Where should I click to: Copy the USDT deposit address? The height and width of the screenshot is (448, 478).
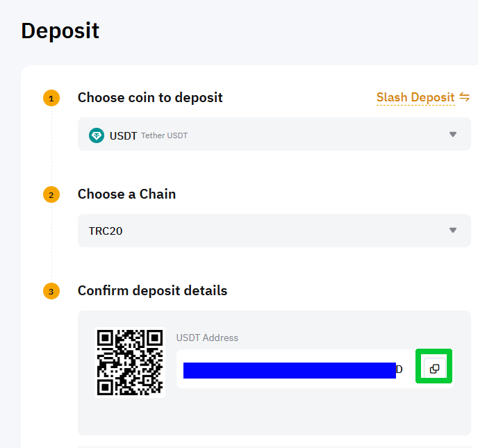tap(434, 368)
